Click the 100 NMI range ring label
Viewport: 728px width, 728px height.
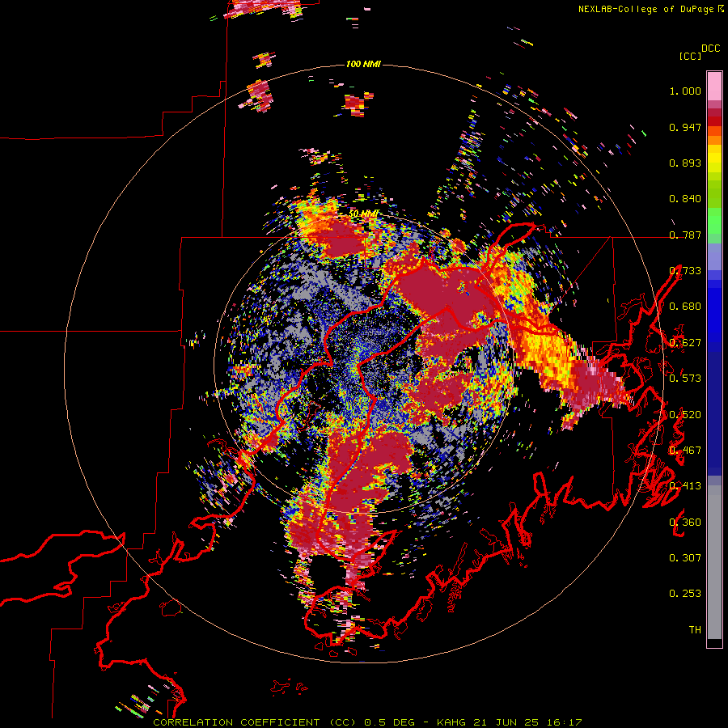coord(362,64)
